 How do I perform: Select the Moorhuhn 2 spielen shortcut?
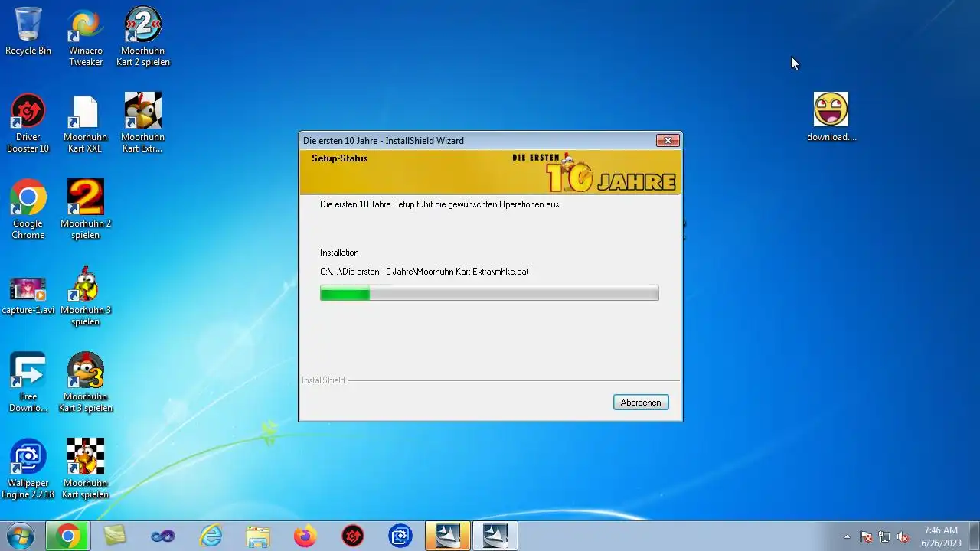click(x=86, y=210)
